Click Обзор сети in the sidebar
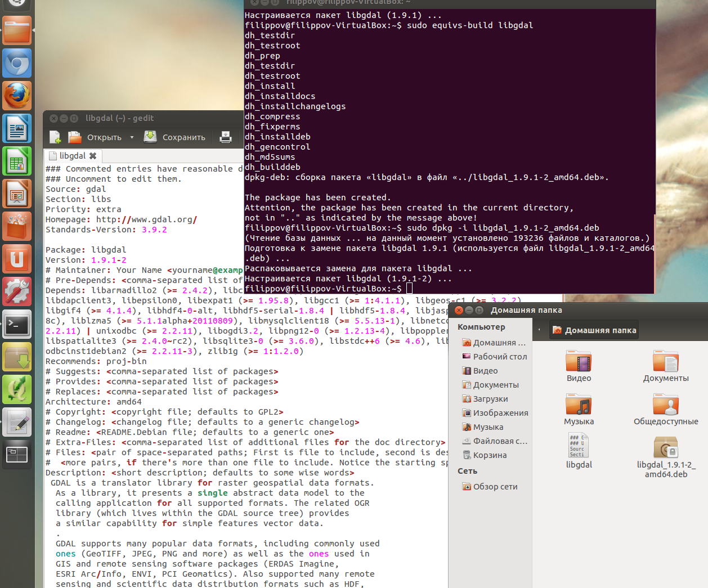Viewport: 708px width, 588px height. (495, 487)
